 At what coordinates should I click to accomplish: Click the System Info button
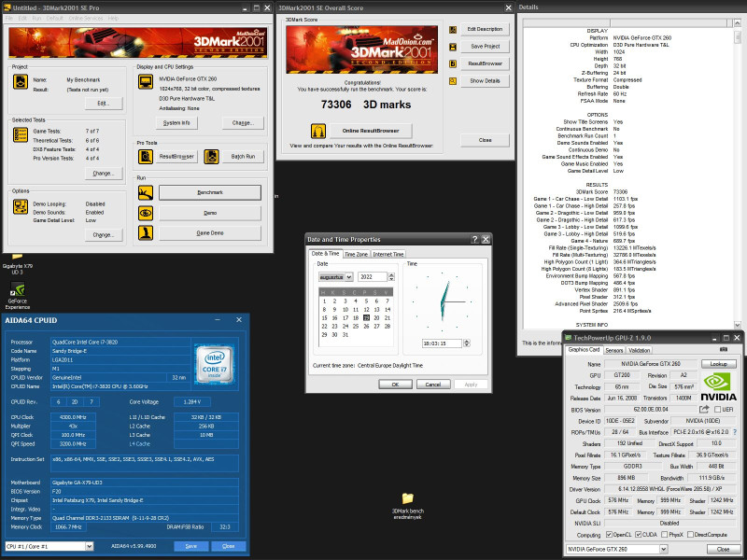click(x=176, y=123)
